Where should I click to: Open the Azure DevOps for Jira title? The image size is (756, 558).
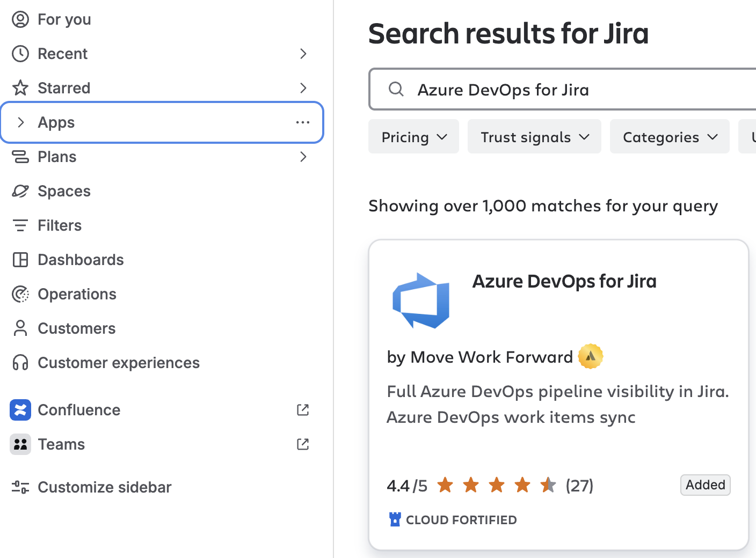click(x=564, y=281)
